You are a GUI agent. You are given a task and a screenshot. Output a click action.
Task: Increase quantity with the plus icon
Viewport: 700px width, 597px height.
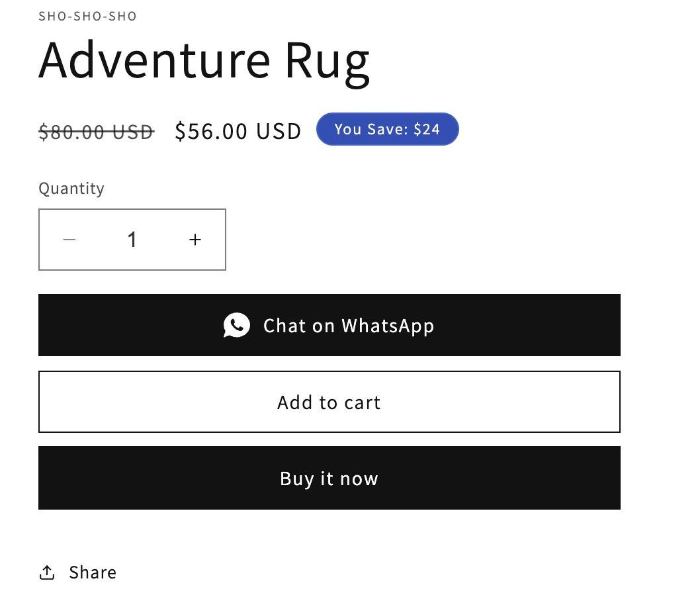(x=195, y=240)
